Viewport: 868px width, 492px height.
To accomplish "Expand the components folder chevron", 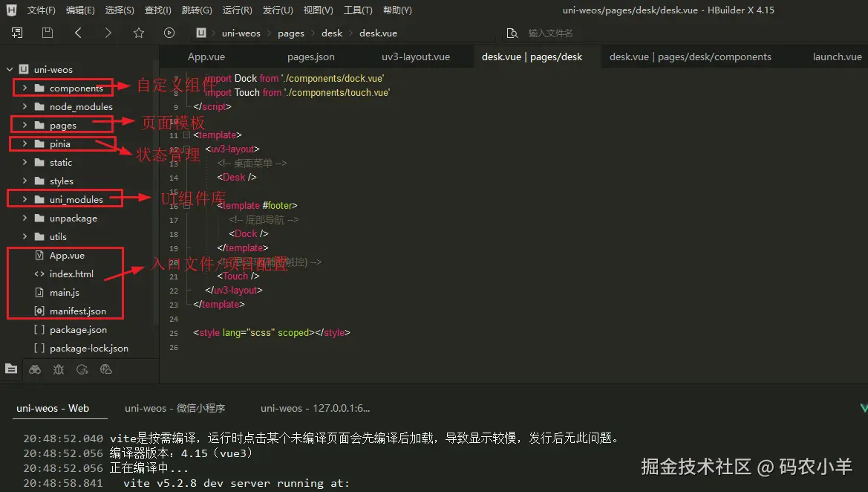I will pos(25,88).
